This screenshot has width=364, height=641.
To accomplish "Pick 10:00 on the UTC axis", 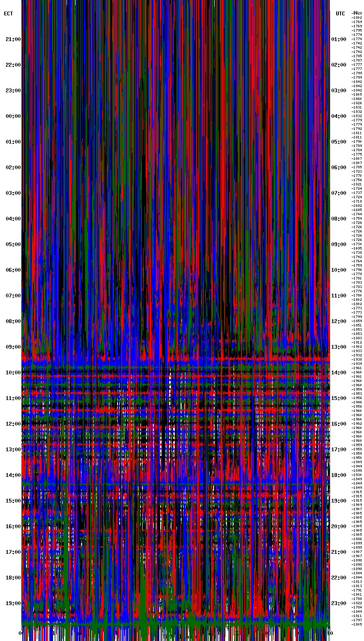I will (339, 270).
